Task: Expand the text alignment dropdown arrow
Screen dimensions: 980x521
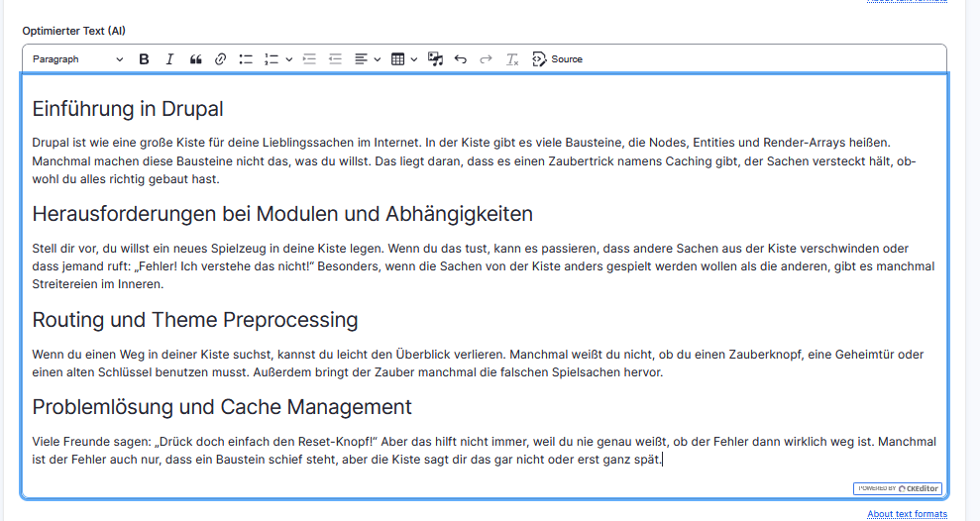Action: [377, 59]
